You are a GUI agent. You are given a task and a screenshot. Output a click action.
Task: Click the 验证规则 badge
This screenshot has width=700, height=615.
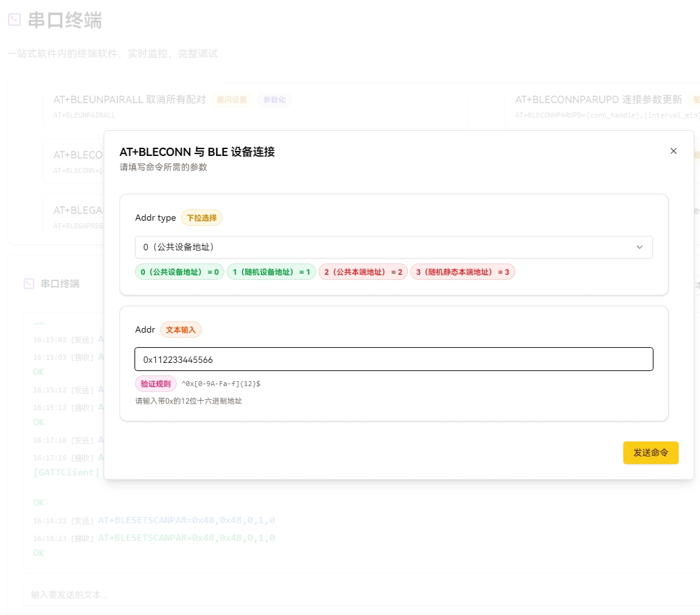tap(156, 384)
